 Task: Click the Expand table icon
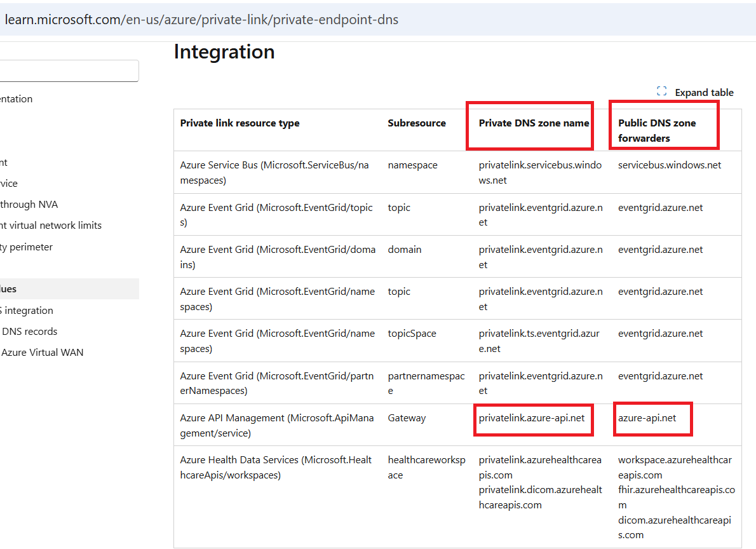point(661,91)
